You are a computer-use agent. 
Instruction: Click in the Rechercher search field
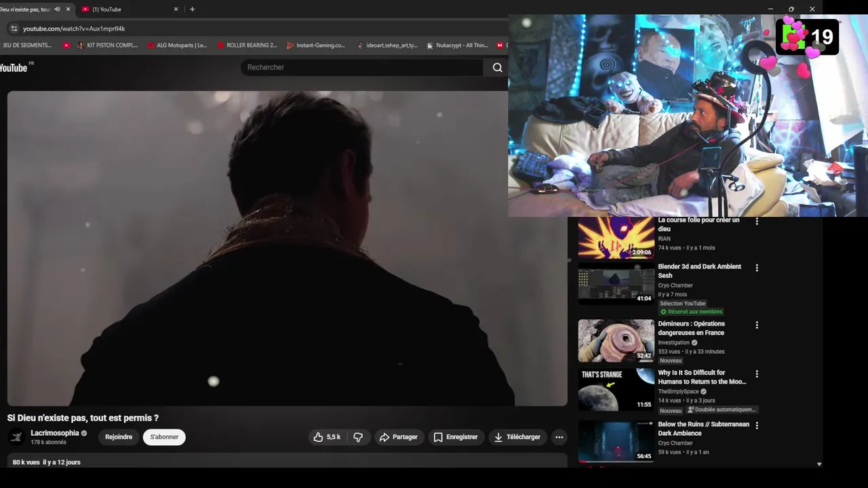(x=362, y=67)
